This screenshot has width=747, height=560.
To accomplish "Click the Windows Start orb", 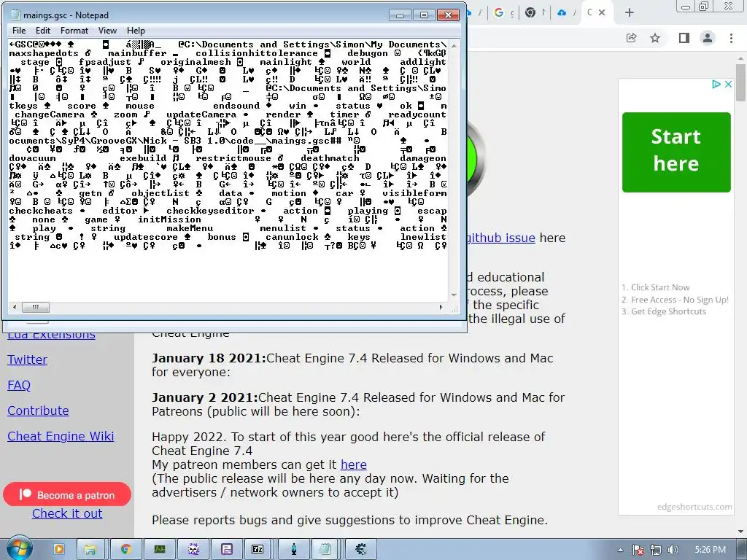I will click(x=19, y=549).
